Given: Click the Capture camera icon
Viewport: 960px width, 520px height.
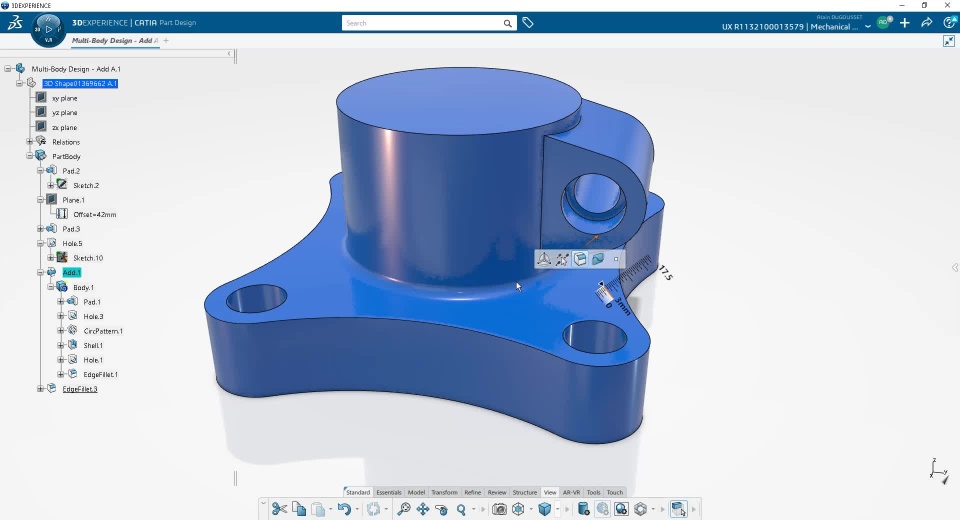Looking at the screenshot, I should pos(500,509).
